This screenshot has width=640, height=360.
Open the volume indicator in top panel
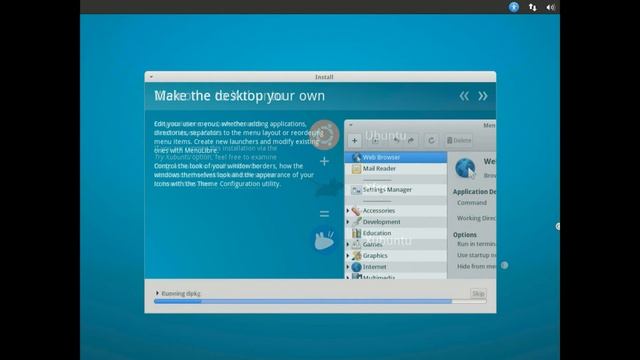(550, 7)
